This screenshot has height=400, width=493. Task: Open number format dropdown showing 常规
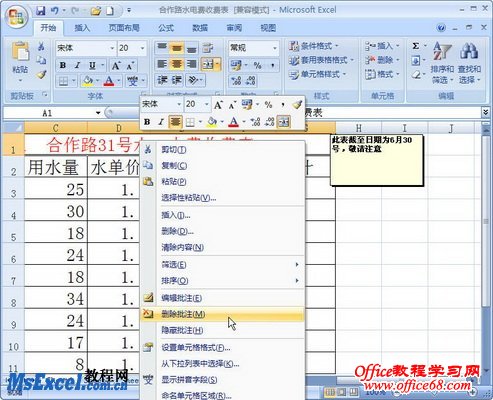[275, 48]
